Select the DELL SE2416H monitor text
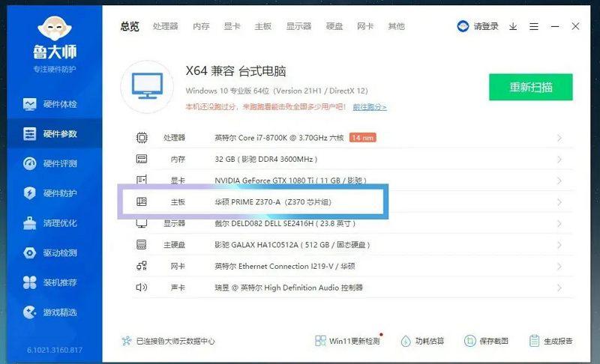The image size is (600, 364). point(285,223)
